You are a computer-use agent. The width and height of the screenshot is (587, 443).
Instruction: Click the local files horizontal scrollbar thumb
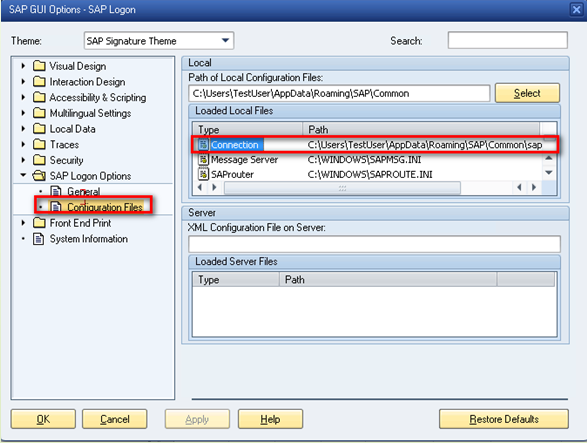[342, 188]
